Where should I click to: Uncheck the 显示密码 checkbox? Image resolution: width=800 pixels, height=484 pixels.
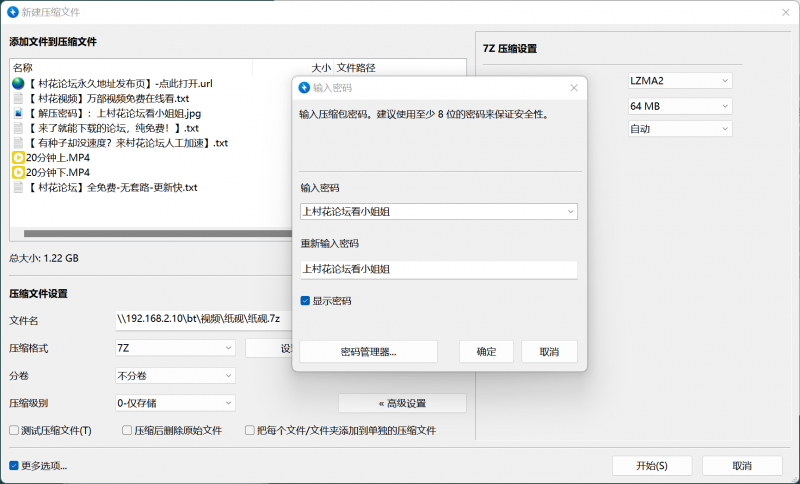point(306,301)
